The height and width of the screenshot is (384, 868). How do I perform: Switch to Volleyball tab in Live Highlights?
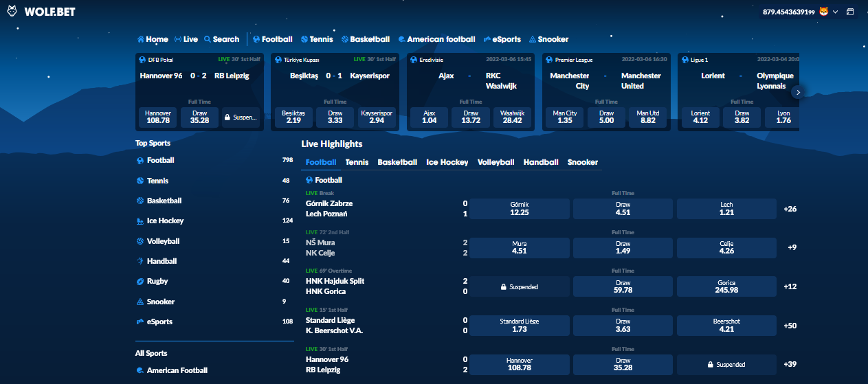[496, 162]
